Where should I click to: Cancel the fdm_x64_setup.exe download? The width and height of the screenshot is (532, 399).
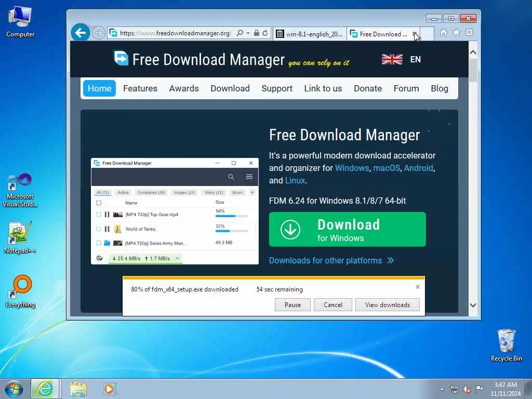[x=333, y=304]
